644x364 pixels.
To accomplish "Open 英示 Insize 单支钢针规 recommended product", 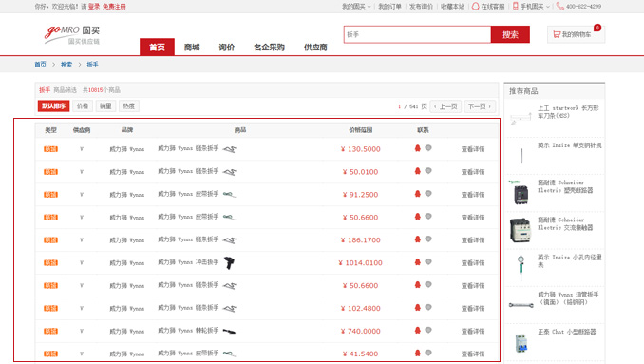I will [570, 145].
